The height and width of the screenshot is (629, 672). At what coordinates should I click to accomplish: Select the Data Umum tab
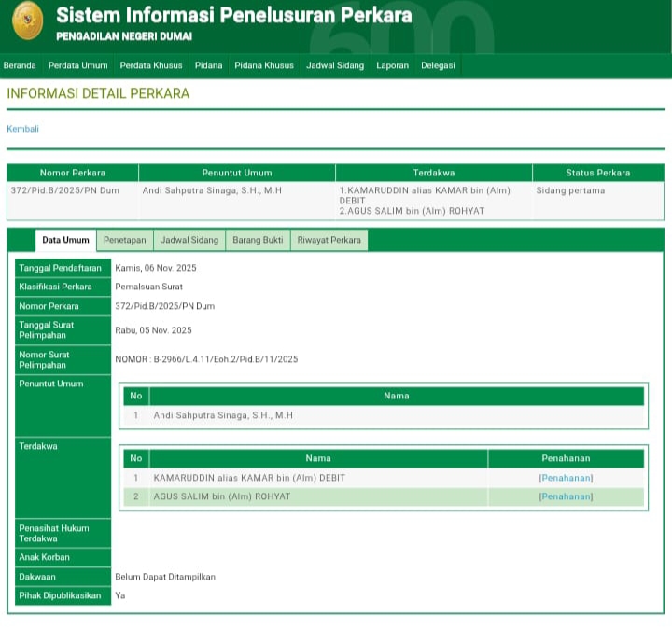[66, 240]
